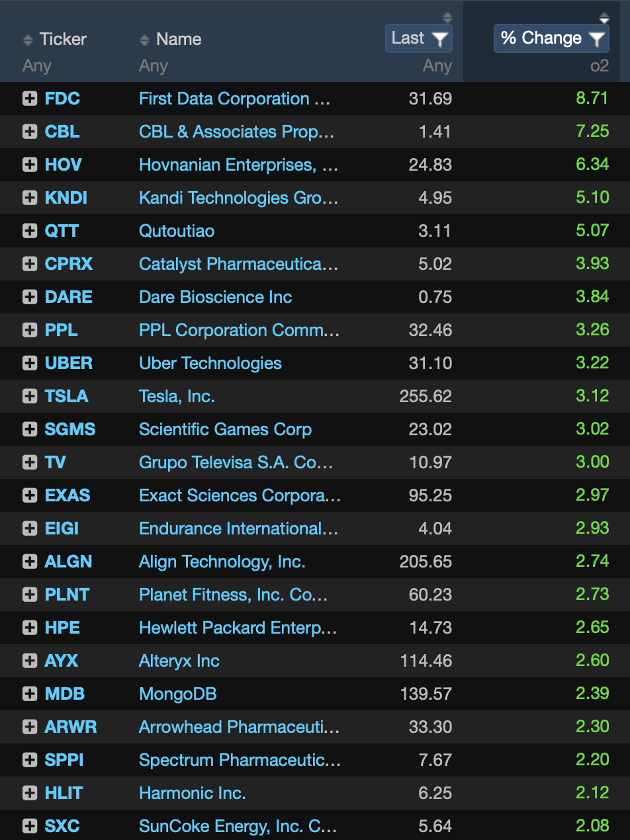Click the plus icon beside TSLA
The width and height of the screenshot is (630, 840).
pos(30,396)
